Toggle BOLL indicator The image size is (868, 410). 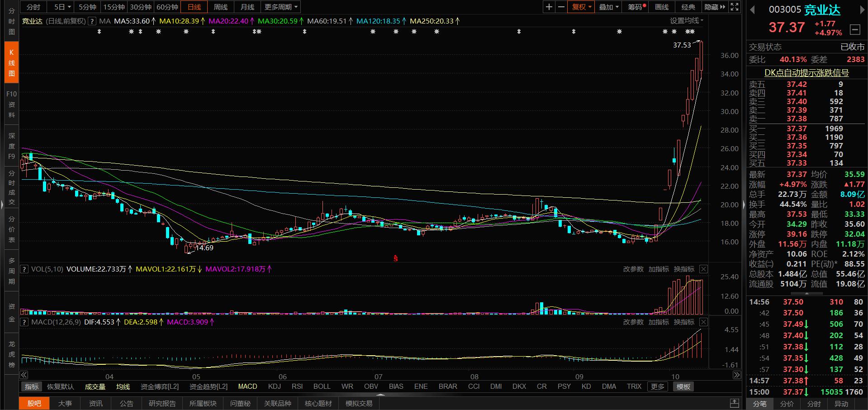(322, 386)
